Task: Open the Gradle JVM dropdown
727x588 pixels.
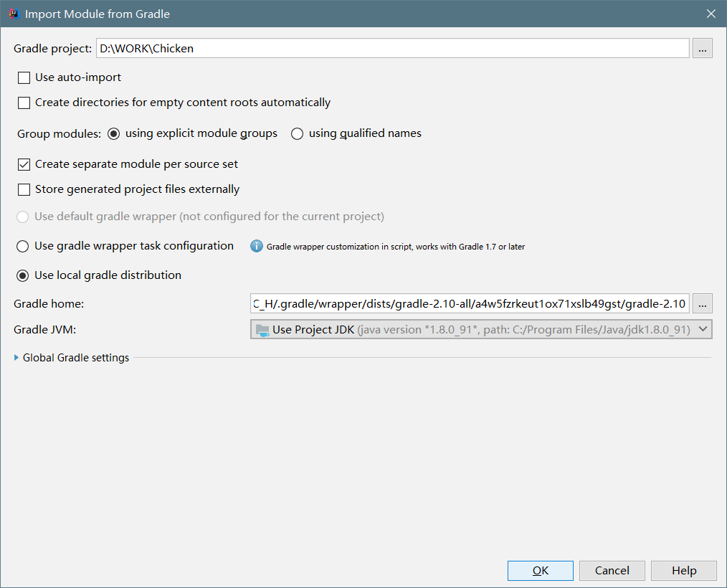Action: point(481,329)
